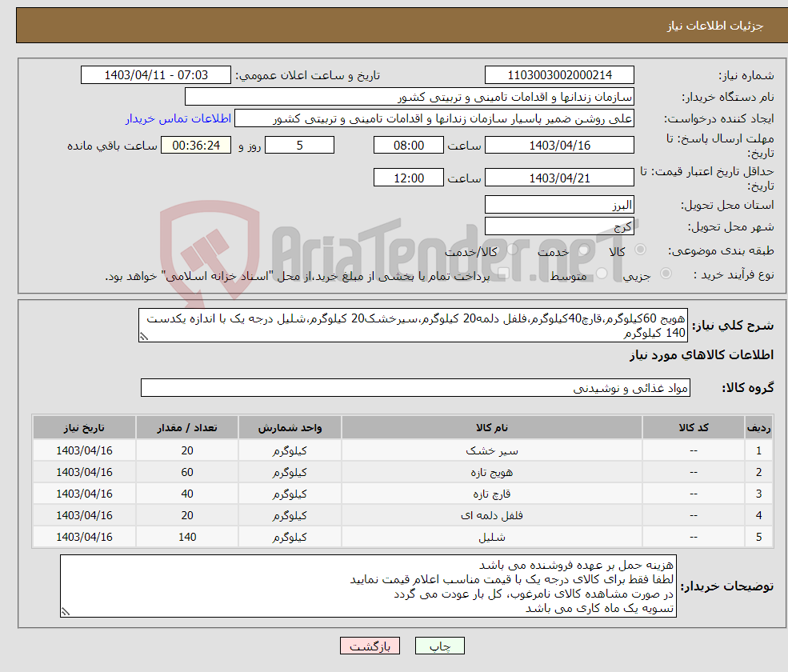Screen dimensions: 788x672
Task: Click the کیلوگرم unit in the فلفل دلمه ای row
Action: [290, 515]
